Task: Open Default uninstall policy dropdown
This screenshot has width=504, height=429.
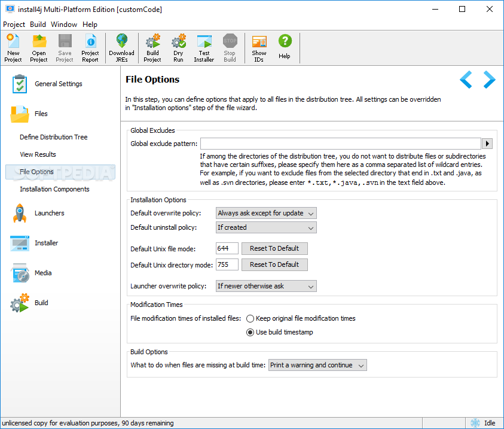Action: [x=266, y=228]
